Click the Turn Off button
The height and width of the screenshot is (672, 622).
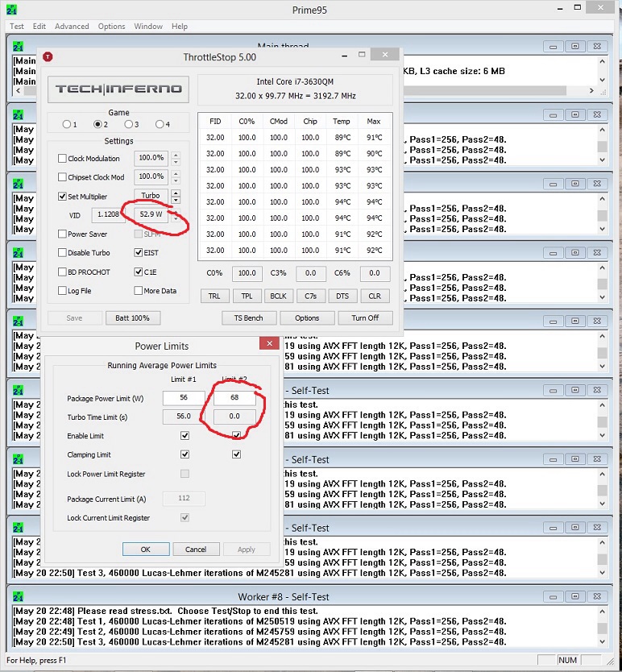[365, 318]
